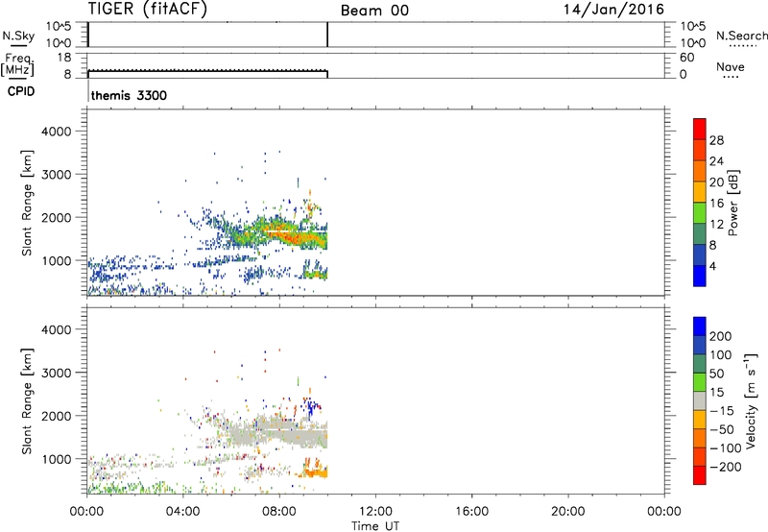Click the 200 tick on Velocity colorbar
The width and height of the screenshot is (768, 532).
pyautogui.click(x=721, y=336)
